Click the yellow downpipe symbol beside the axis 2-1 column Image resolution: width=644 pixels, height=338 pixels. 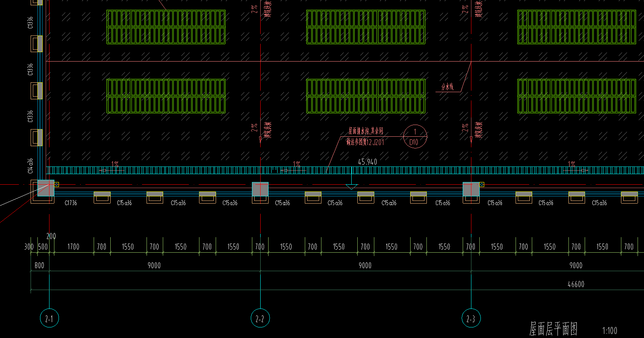click(x=57, y=185)
